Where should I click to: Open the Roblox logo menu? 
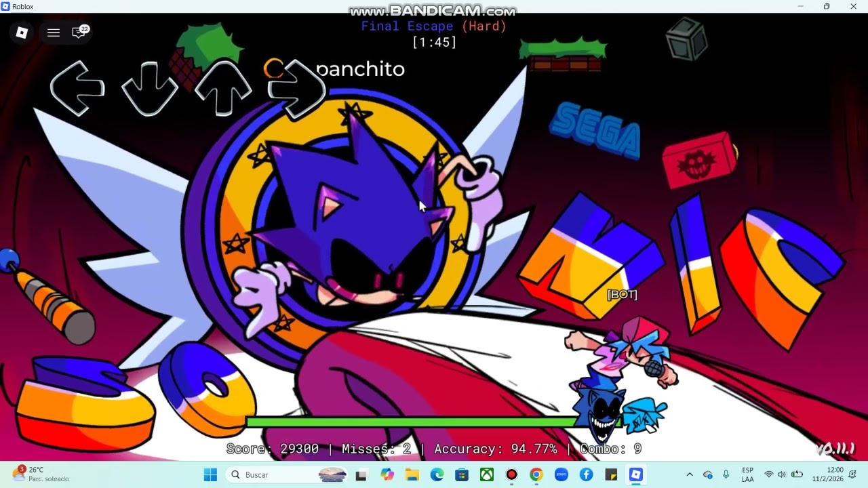pos(22,33)
